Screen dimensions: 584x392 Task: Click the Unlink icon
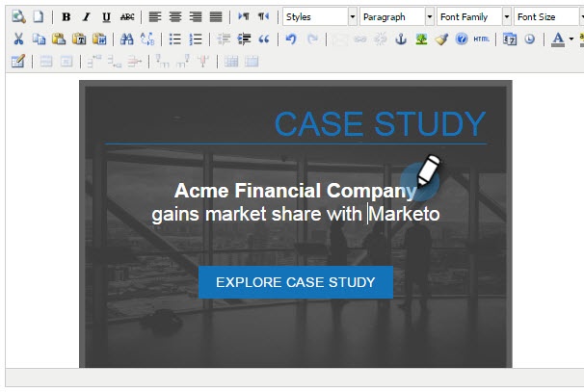tap(381, 39)
